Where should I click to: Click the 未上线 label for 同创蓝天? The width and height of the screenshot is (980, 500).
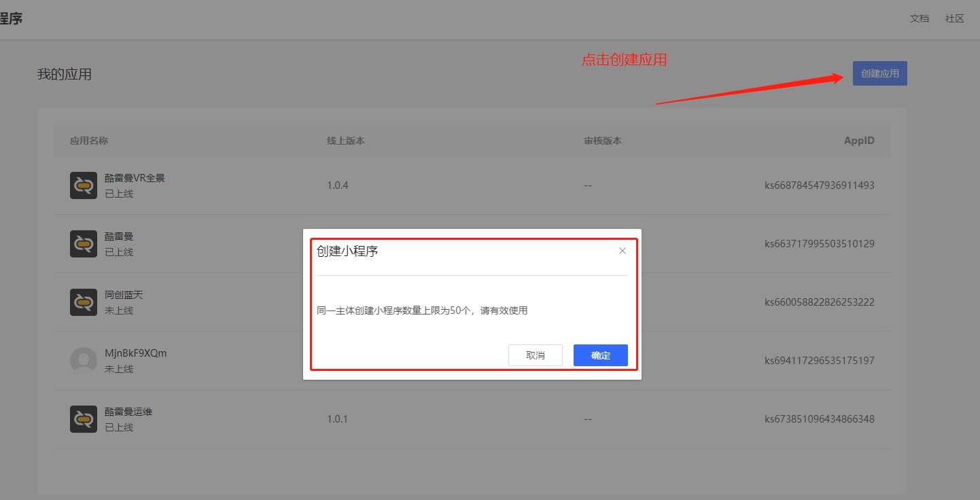[x=120, y=309]
